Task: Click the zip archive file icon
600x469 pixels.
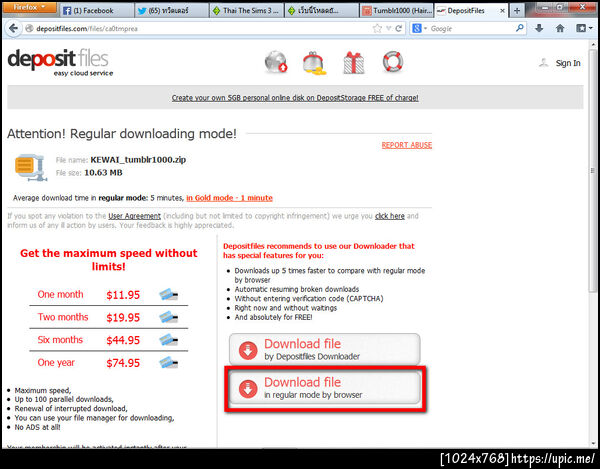Action: click(x=31, y=168)
